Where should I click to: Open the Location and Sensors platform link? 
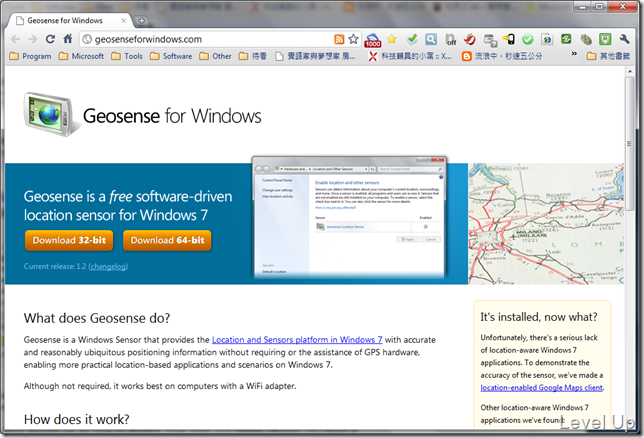297,340
